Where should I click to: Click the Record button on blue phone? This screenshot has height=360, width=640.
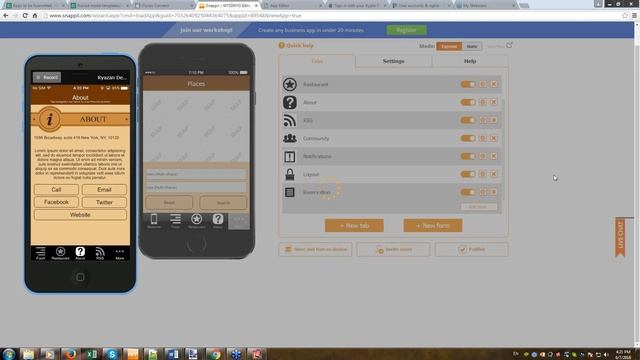pos(47,77)
